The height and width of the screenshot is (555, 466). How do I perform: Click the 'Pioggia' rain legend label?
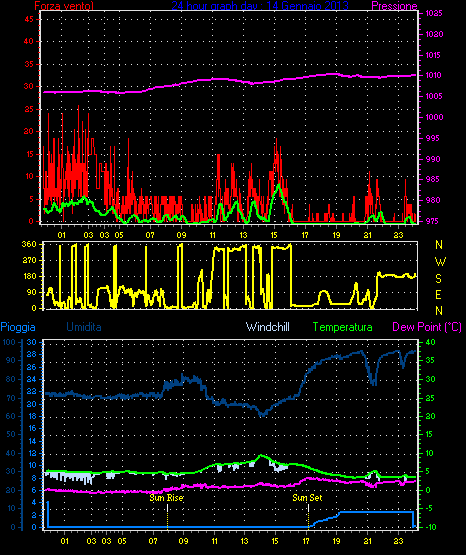pyautogui.click(x=18, y=327)
